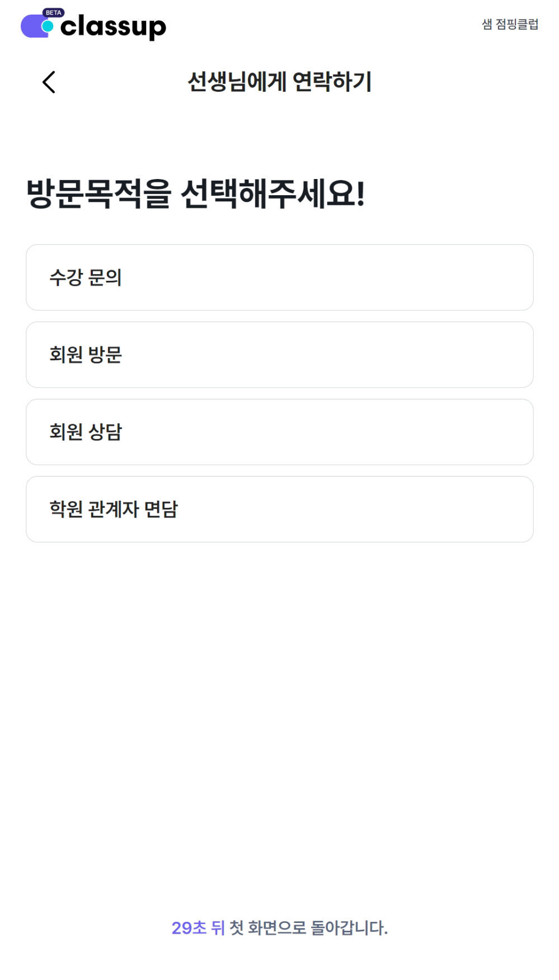This screenshot has height=980, width=559.
Task: Click the 방문목적을 선택해주세요! heading
Action: pos(196,194)
